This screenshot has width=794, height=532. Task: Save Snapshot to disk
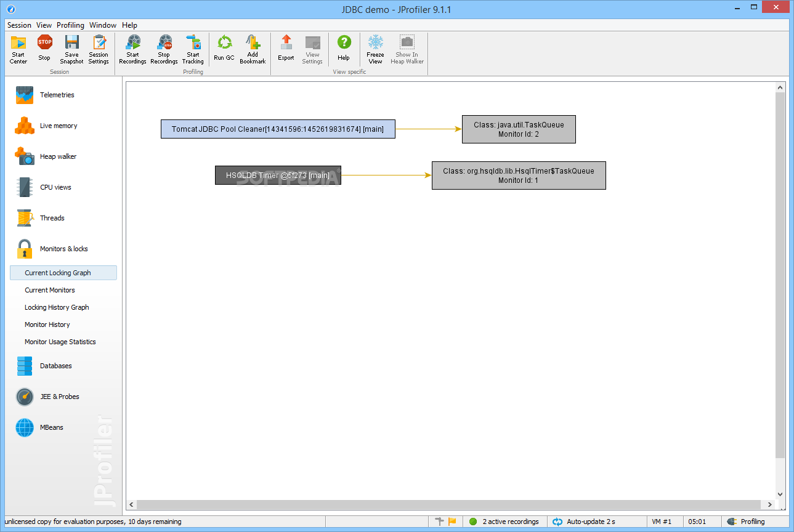click(x=71, y=49)
